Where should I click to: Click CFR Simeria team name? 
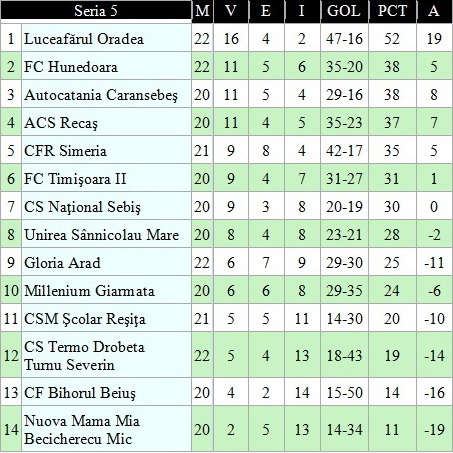tap(65, 151)
